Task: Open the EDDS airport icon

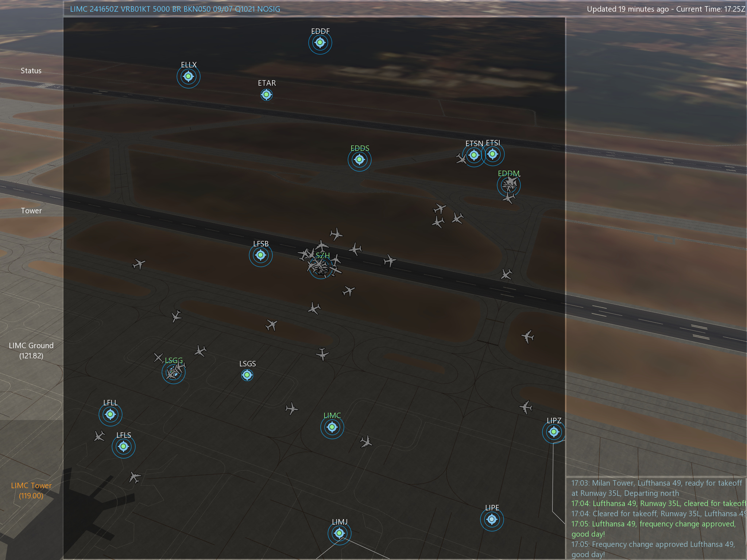Action: [x=359, y=159]
